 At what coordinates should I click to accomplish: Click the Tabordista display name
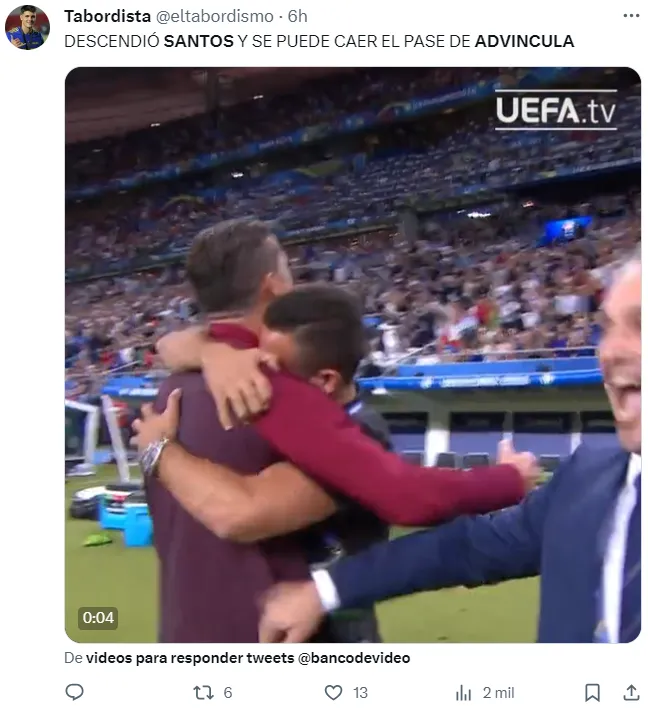tap(107, 17)
